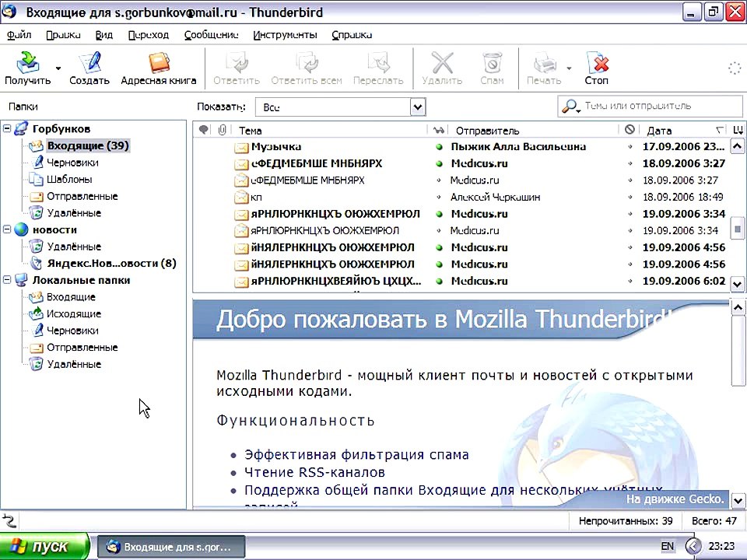Open the Файл menu
747x560 pixels.
(x=19, y=35)
